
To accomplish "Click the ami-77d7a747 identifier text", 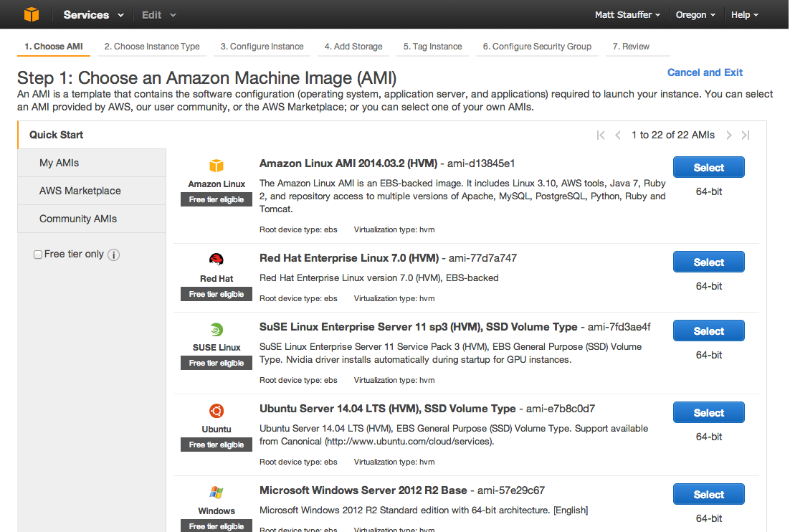I will [482, 258].
